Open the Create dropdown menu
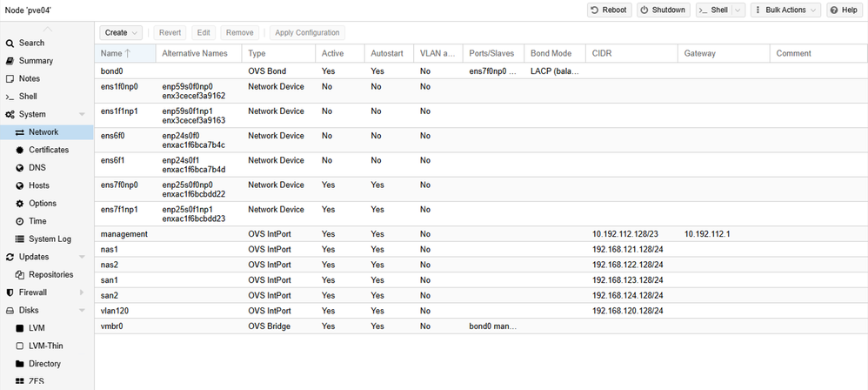868x390 pixels. tap(120, 32)
